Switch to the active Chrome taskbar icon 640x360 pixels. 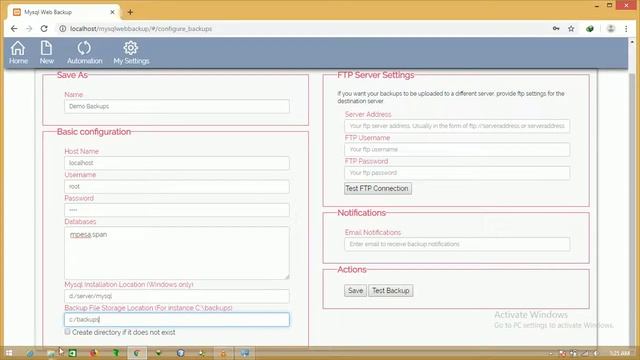[x=136, y=353]
